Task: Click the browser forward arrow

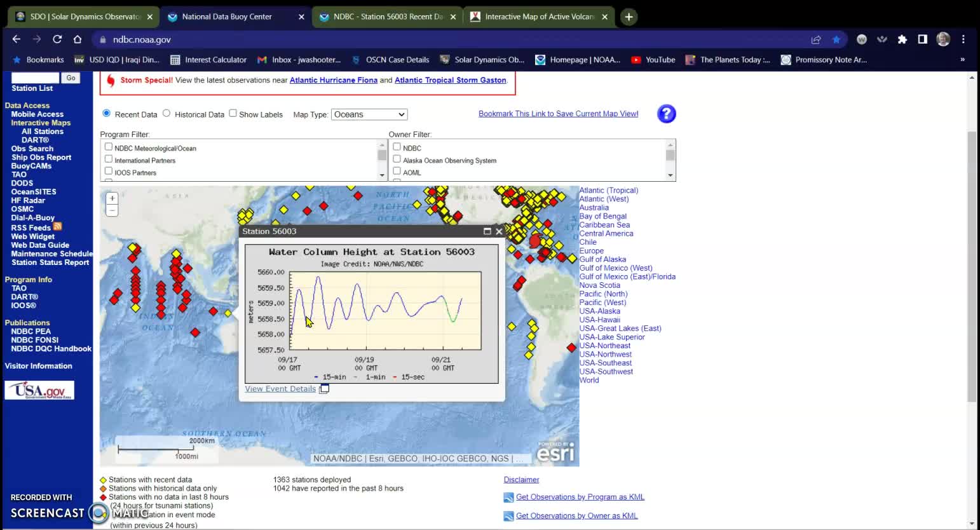Action: (37, 39)
